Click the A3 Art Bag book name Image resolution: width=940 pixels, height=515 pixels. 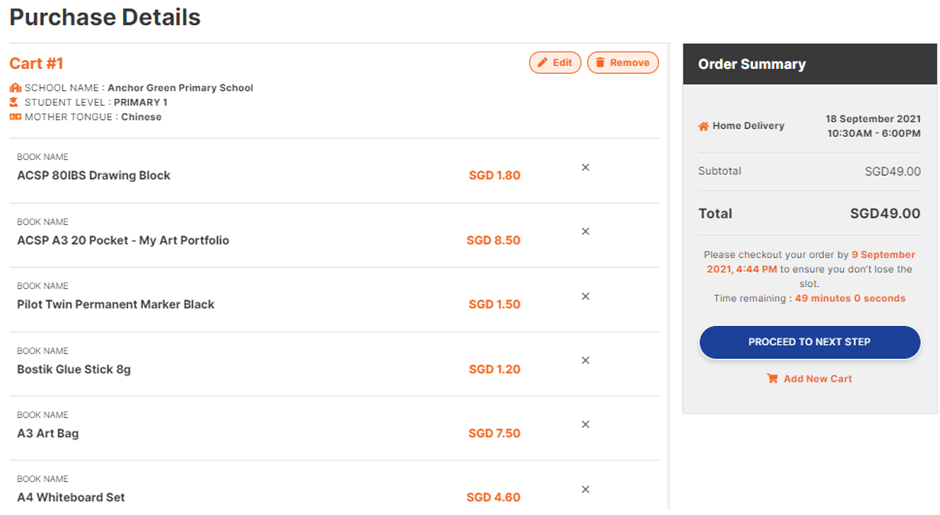[48, 433]
